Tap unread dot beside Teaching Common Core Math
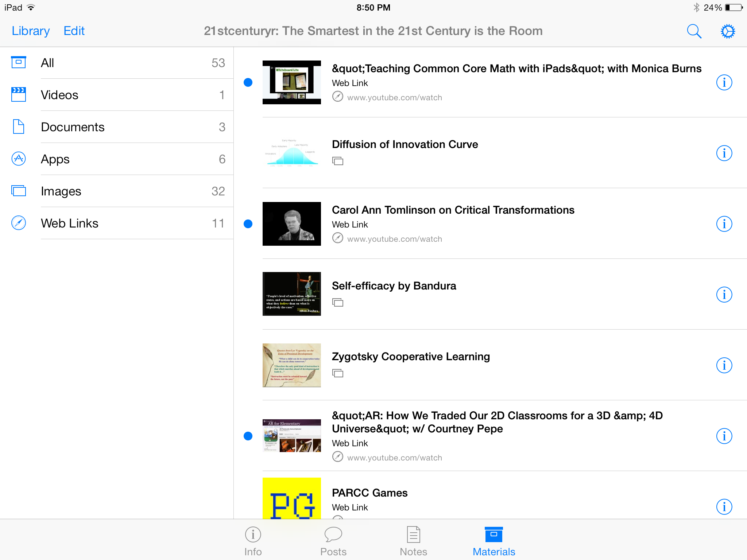 tap(248, 82)
